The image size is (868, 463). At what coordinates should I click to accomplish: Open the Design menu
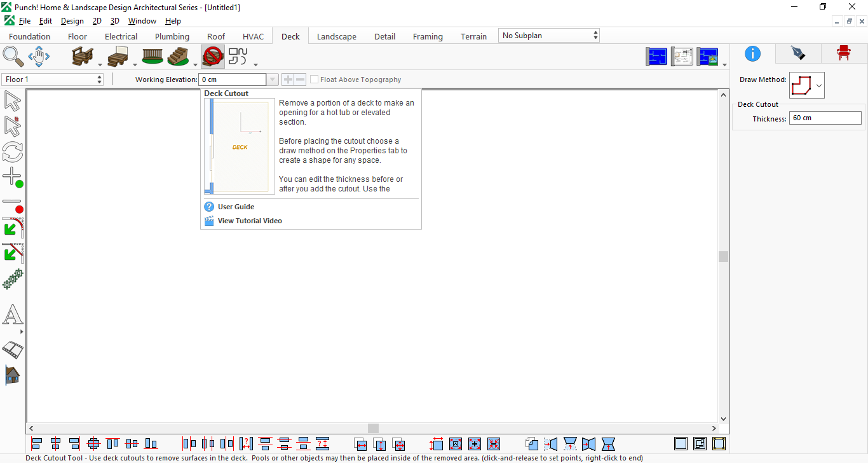pos(72,21)
